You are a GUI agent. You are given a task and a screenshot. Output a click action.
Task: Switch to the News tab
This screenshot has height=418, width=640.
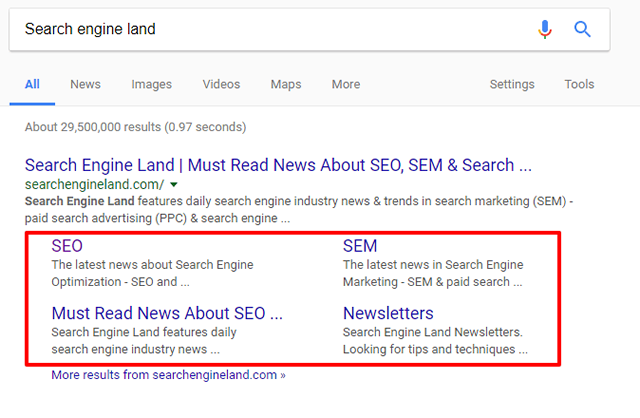pyautogui.click(x=85, y=84)
